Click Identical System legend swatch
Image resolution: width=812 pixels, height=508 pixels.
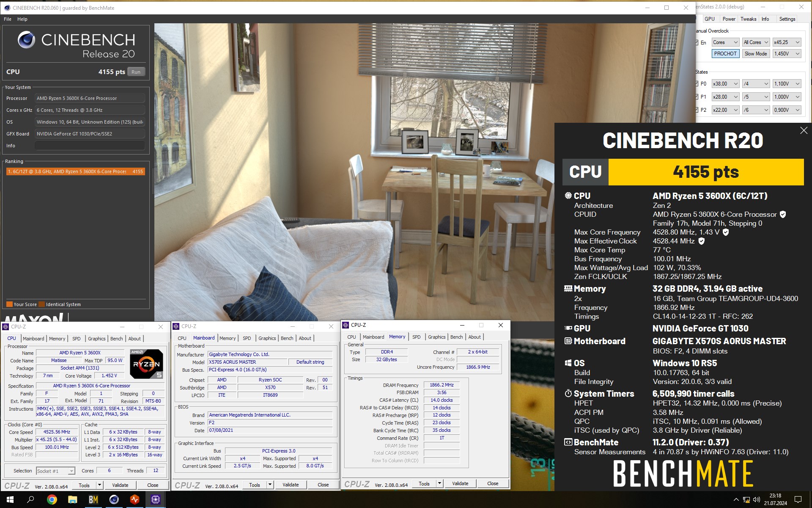pos(41,304)
